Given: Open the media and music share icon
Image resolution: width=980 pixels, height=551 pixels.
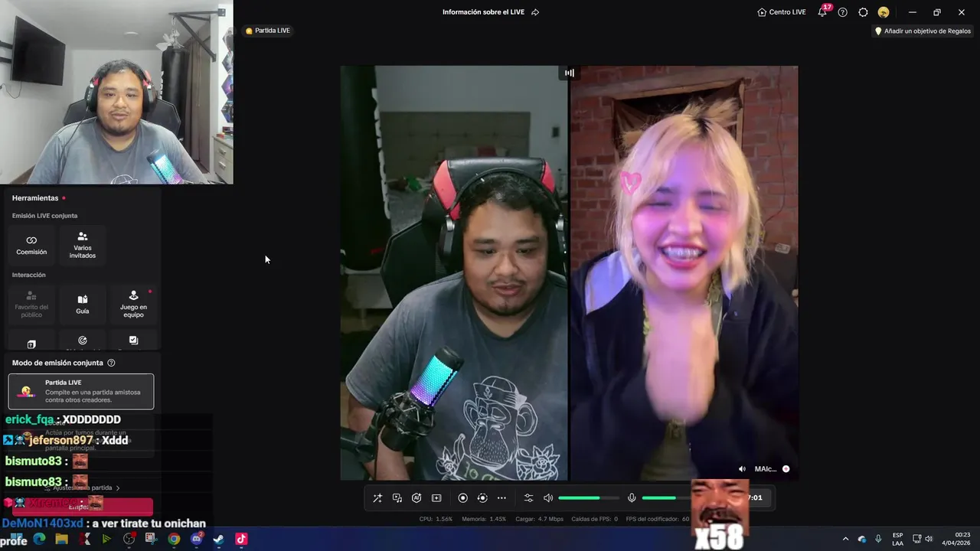Looking at the screenshot, I should tap(397, 497).
